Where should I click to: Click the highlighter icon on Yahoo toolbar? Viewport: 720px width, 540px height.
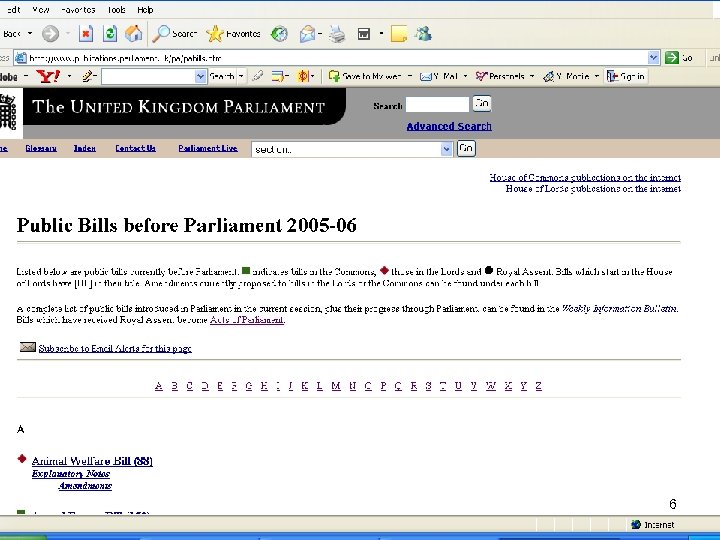[x=258, y=76]
